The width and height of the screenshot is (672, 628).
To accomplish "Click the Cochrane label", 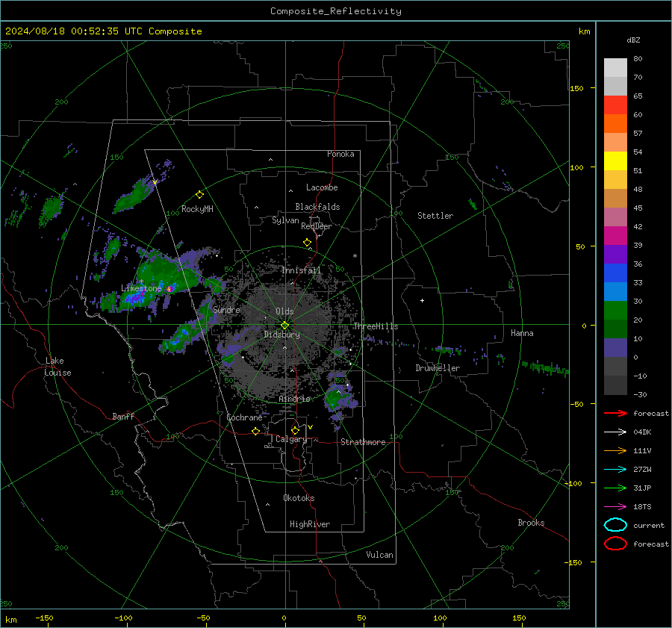I will (x=244, y=417).
